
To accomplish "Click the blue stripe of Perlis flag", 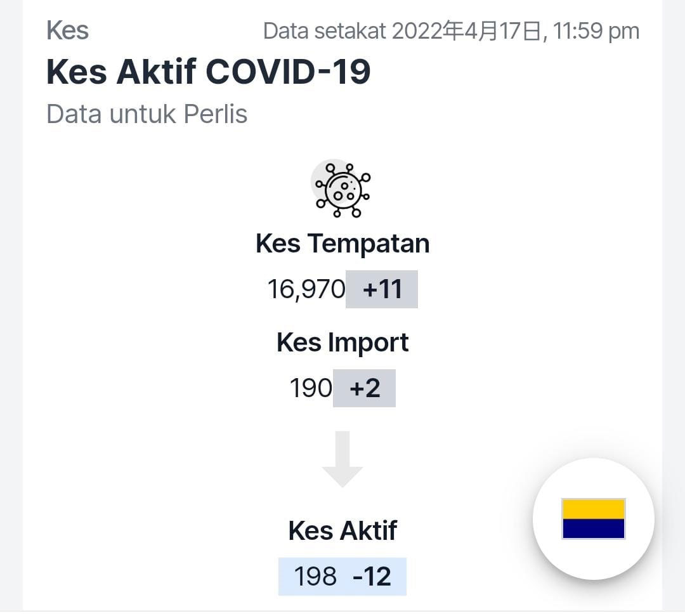I will point(593,528).
